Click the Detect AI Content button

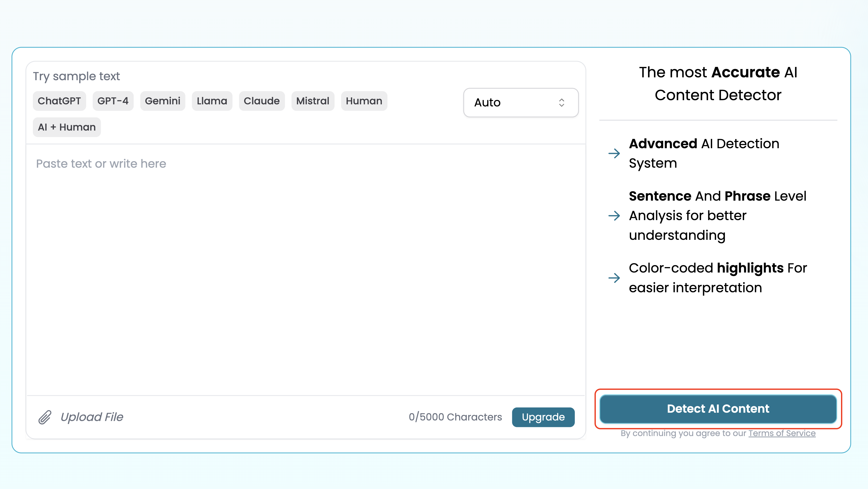coord(718,409)
